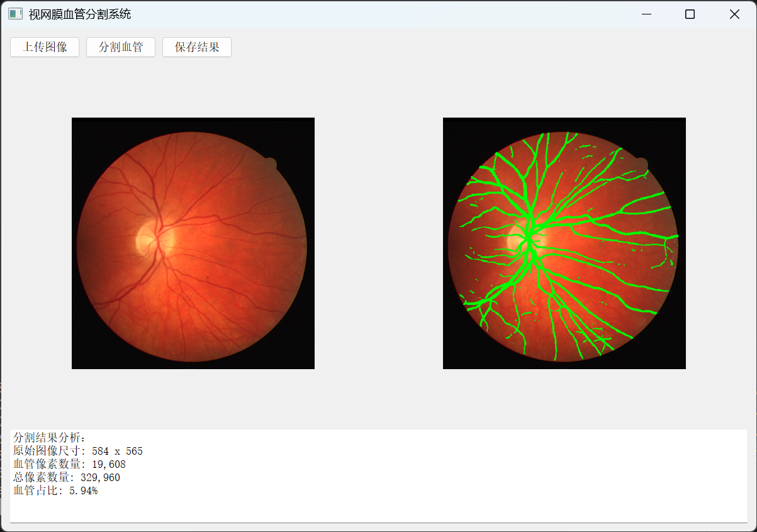The width and height of the screenshot is (757, 532).
Task: Click the 上传图像 upload button
Action: pyautogui.click(x=45, y=47)
